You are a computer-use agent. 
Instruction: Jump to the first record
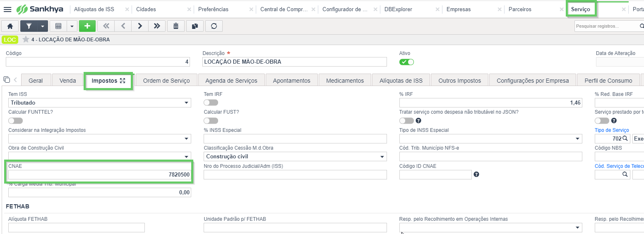point(106,26)
